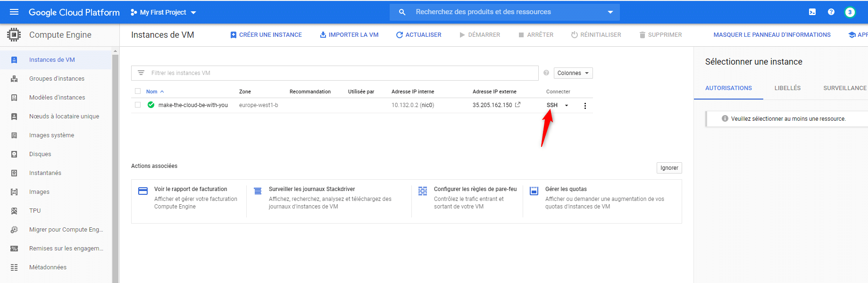The height and width of the screenshot is (283, 868).
Task: Switch to the AUTORISATIONS tab
Action: (728, 88)
